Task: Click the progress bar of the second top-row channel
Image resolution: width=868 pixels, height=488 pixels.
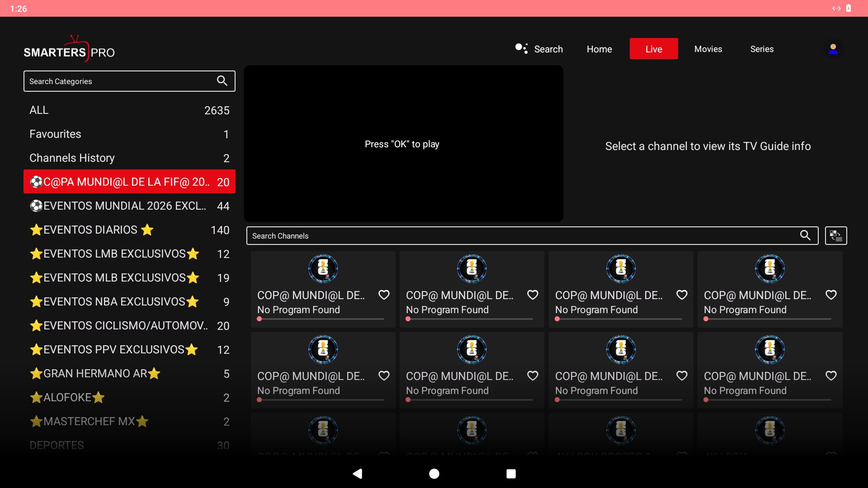Action: click(469, 319)
